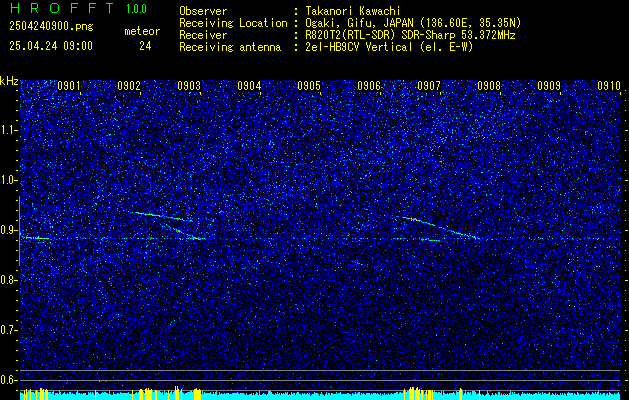This screenshot has width=629, height=400.
Task: Click the date stamp 25.04.24 09:00
Action: point(51,46)
